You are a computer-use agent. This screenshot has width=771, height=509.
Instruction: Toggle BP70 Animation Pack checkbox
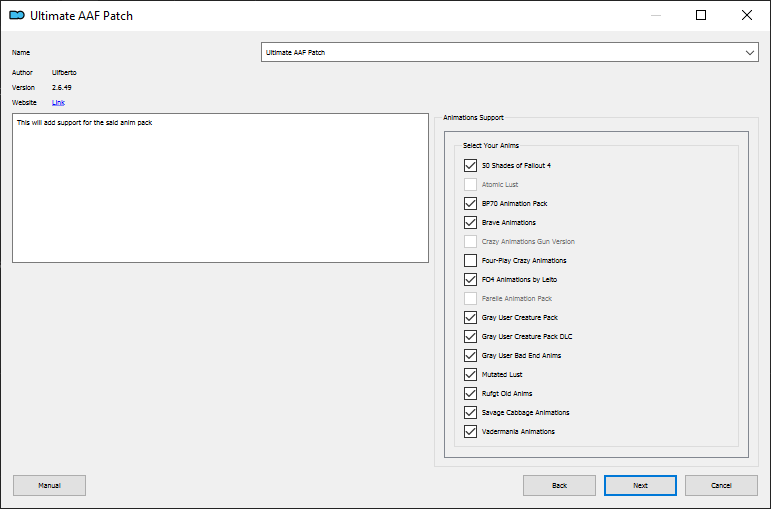[x=470, y=203]
